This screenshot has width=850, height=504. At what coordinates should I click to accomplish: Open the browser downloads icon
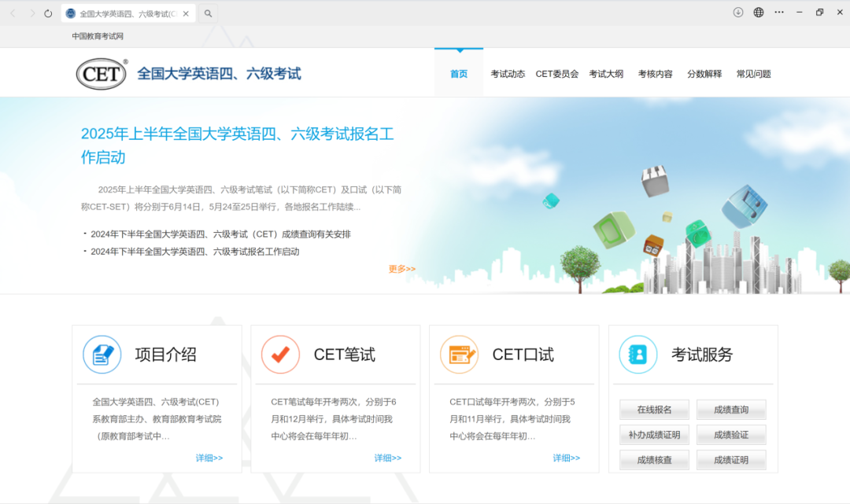coord(738,13)
